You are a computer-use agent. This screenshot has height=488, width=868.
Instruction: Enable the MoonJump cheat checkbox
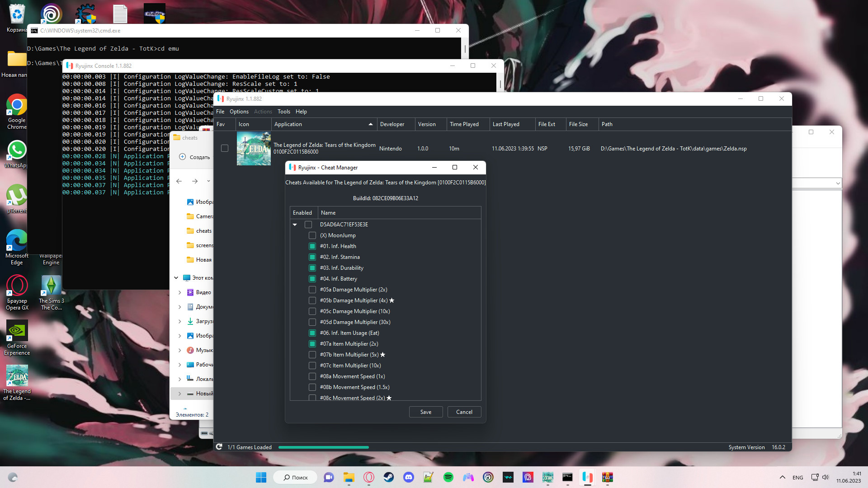coord(312,235)
